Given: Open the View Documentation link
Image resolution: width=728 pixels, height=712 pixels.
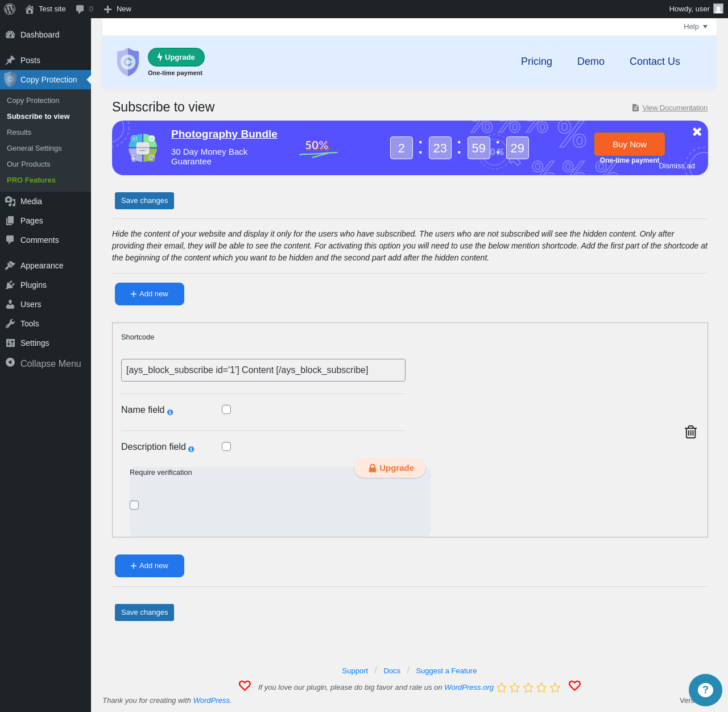Looking at the screenshot, I should [675, 108].
